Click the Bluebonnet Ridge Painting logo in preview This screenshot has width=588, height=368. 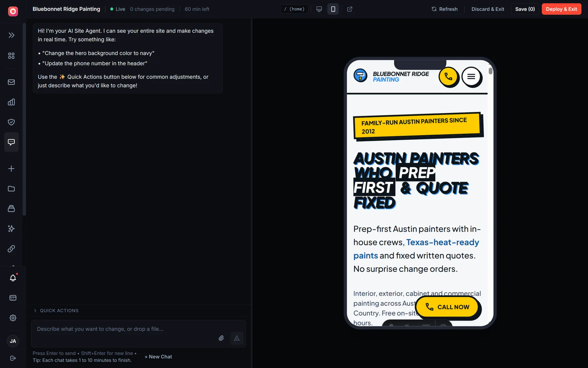tap(391, 77)
